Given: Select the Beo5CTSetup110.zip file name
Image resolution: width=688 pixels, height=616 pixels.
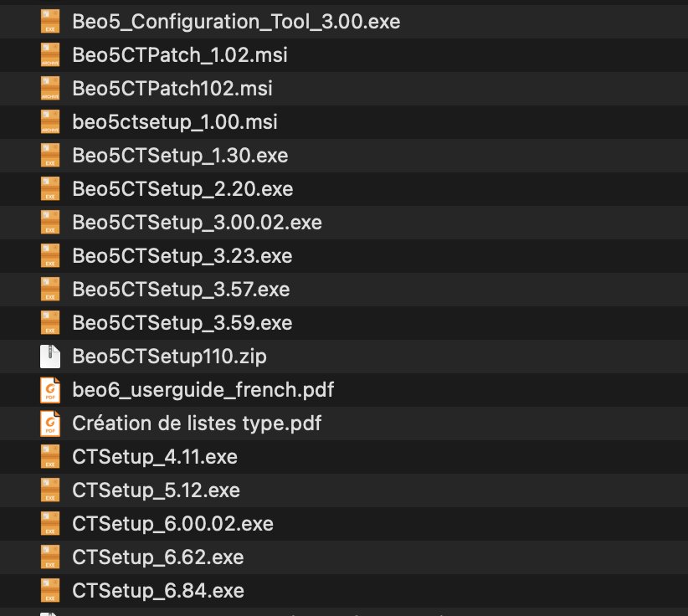Looking at the screenshot, I should [169, 357].
